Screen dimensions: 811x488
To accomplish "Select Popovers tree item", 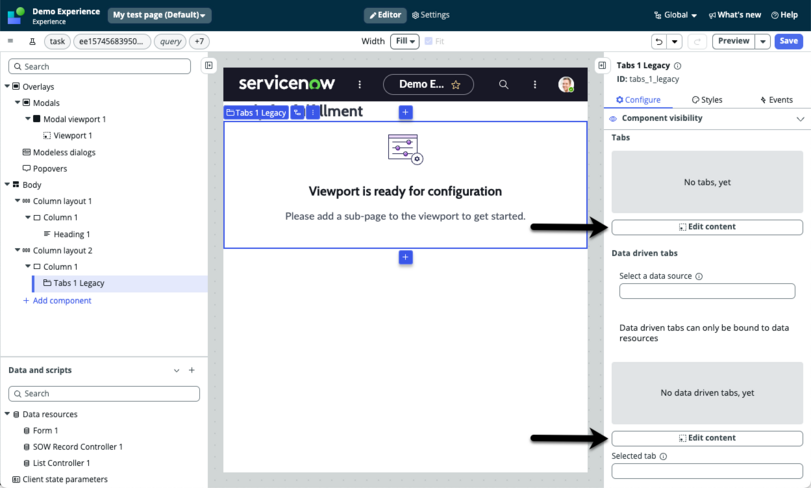I will pyautogui.click(x=50, y=169).
